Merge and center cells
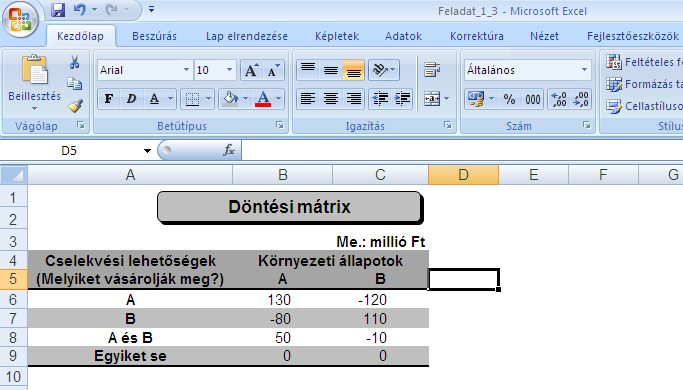Viewport: 683px width, 390px height. click(x=432, y=99)
